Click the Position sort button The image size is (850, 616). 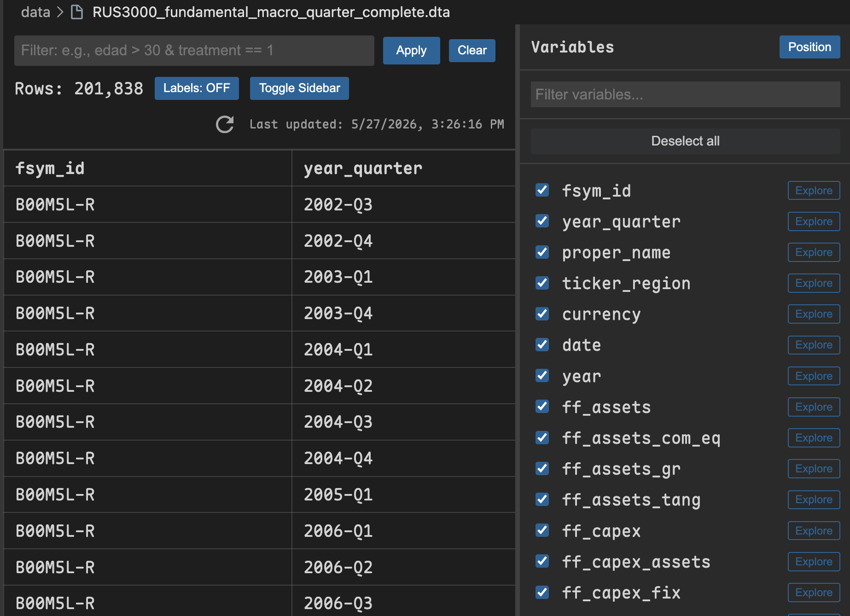[809, 47]
